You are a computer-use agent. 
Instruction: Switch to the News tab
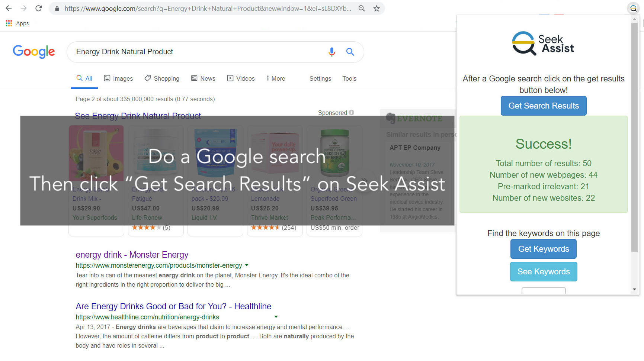(203, 78)
